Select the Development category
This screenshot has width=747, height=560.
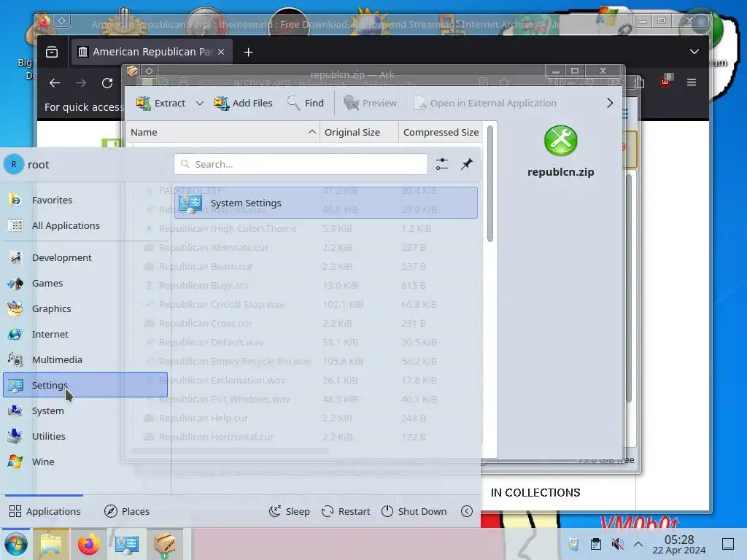(x=85, y=257)
